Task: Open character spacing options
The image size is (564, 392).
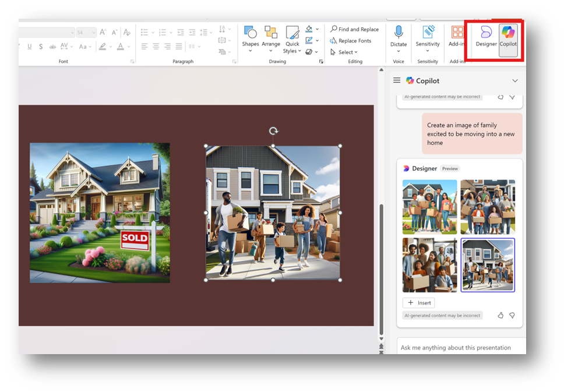Action: (x=66, y=47)
